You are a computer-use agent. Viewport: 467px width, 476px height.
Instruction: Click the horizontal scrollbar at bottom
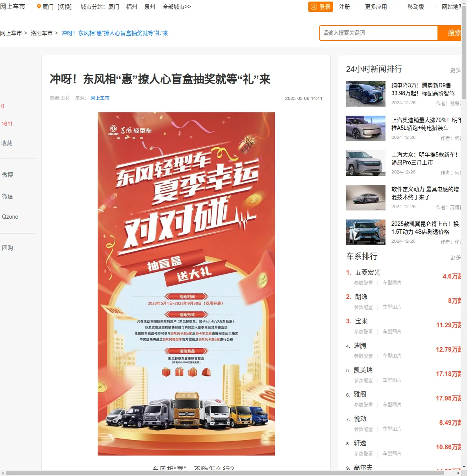click(x=224, y=473)
